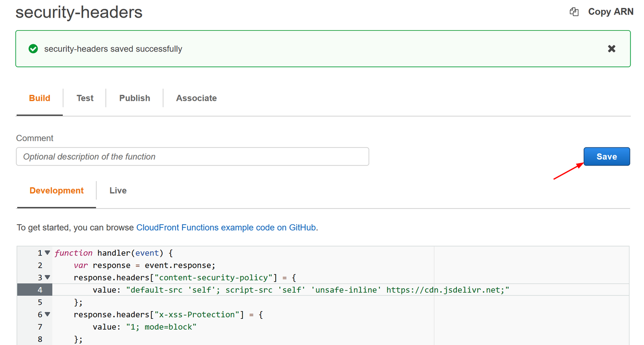This screenshot has height=345, width=644.
Task: Collapse the code fold on line 1
Action: (47, 252)
